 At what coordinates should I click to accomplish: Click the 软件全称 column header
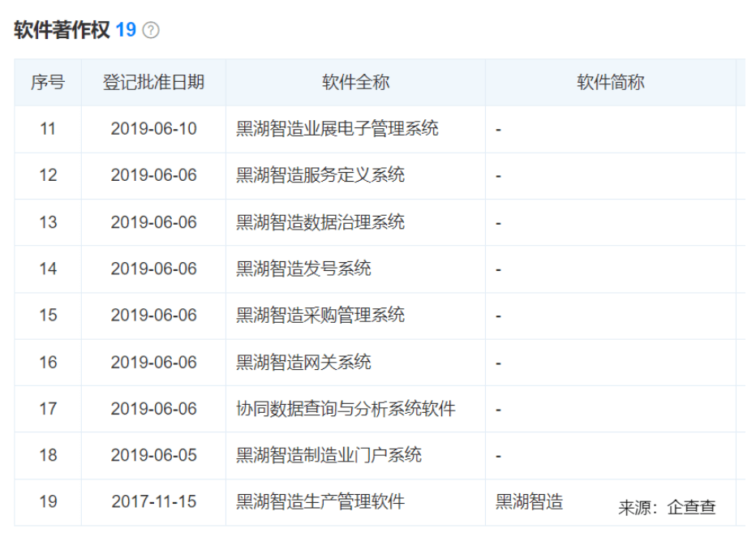(355, 82)
